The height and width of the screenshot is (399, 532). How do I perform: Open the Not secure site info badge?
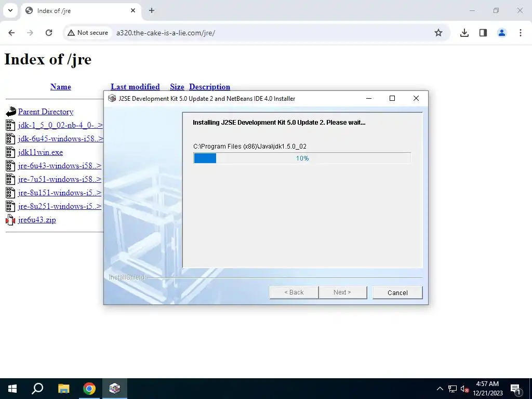[88, 33]
